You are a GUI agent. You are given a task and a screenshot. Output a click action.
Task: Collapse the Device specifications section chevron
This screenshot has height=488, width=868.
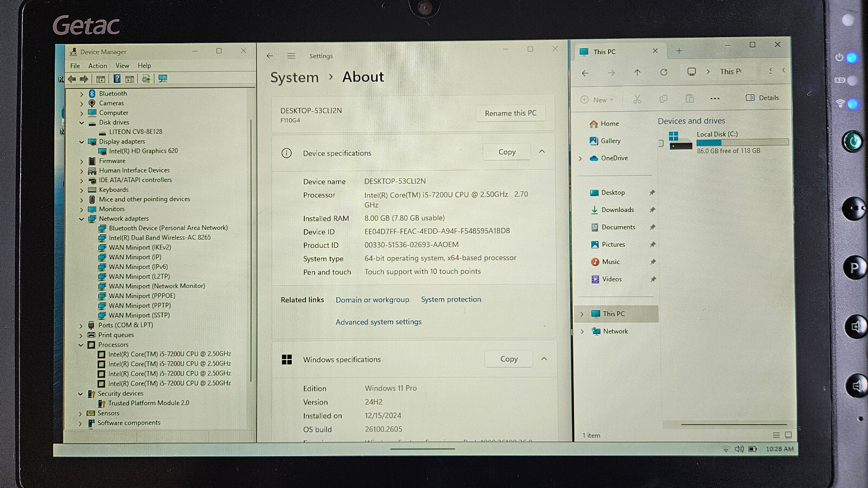click(x=542, y=152)
